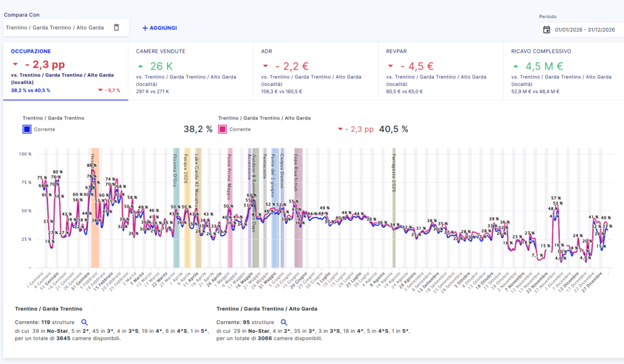Open magnifier for the 119 strutture list
The height and width of the screenshot is (364, 624).
85,322
